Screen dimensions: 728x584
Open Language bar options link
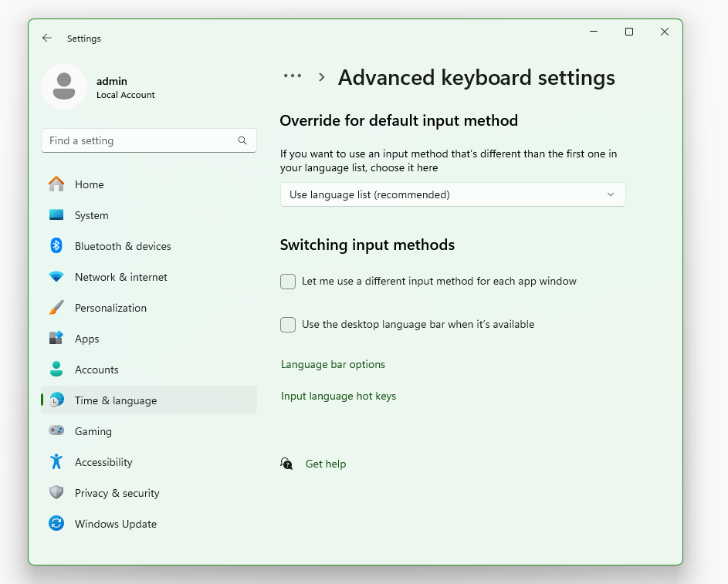click(333, 365)
